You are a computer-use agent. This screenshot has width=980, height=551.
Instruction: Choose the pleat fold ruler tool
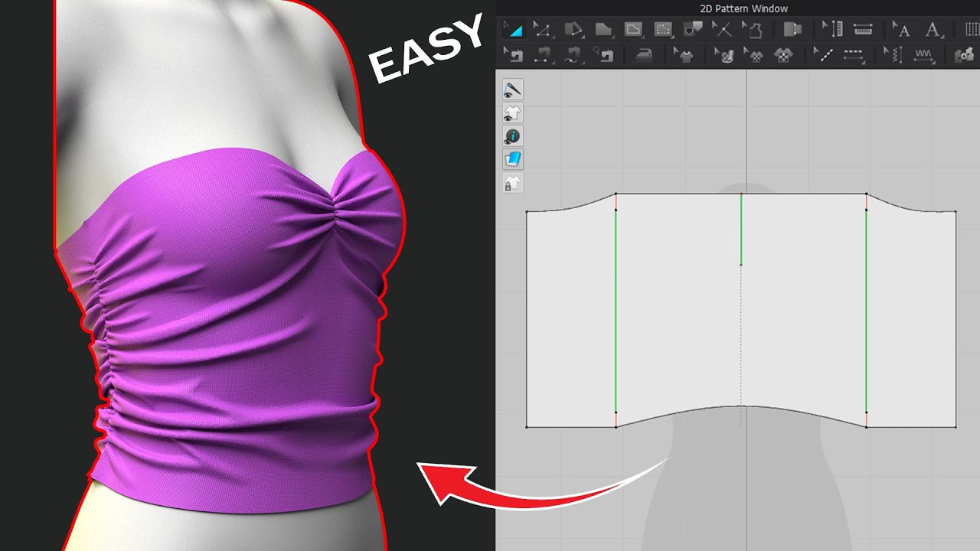point(863,30)
